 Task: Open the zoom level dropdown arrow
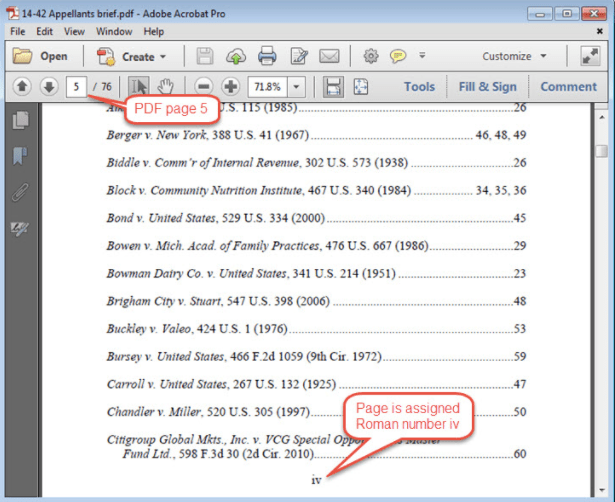point(297,86)
